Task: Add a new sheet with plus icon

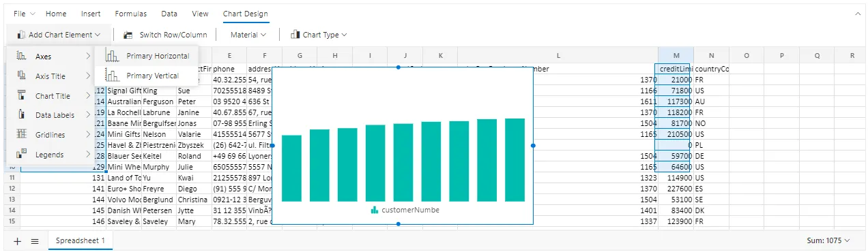Action: click(18, 240)
